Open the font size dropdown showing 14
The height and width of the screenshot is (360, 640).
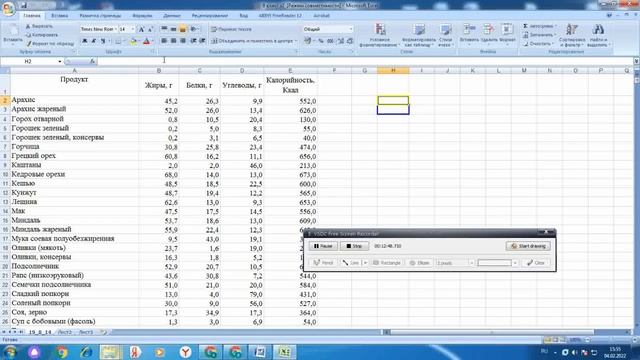pyautogui.click(x=133, y=29)
